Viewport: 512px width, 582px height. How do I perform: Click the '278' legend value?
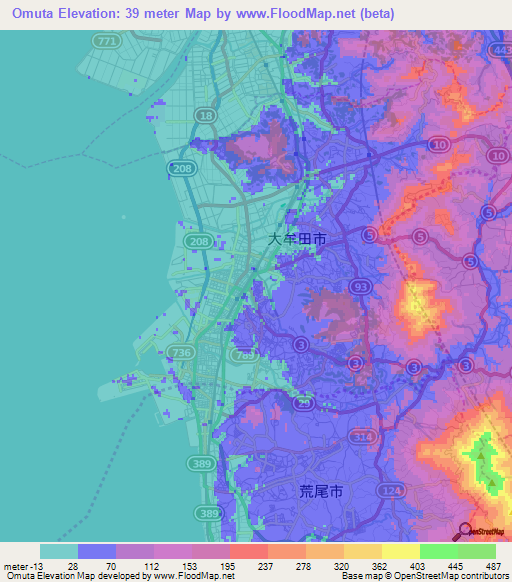pos(303,567)
